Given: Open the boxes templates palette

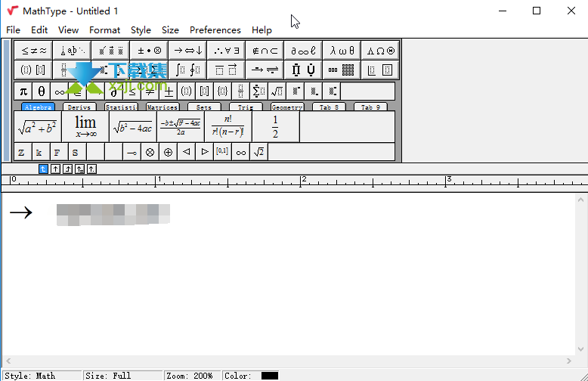Looking at the screenshot, I should (x=381, y=70).
